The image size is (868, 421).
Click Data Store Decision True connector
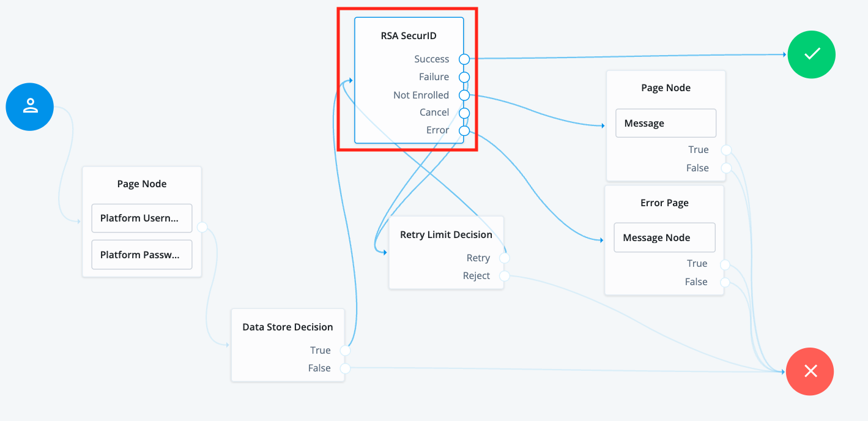click(345, 351)
